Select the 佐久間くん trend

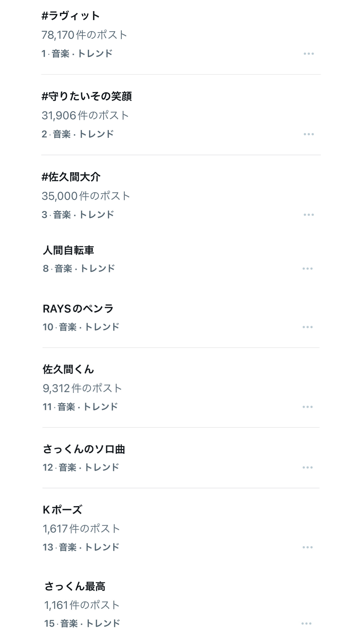click(68, 369)
